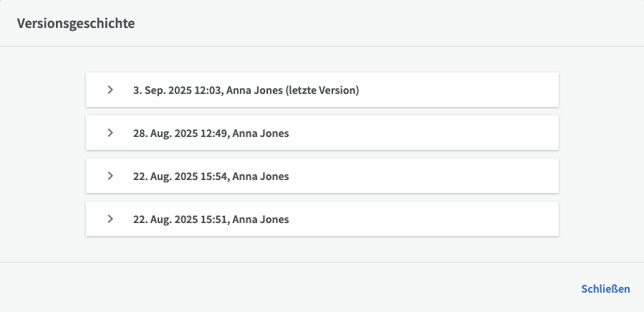Click chevron beside 22. Aug. 2025 15:54
This screenshot has height=312, width=644.
click(110, 176)
